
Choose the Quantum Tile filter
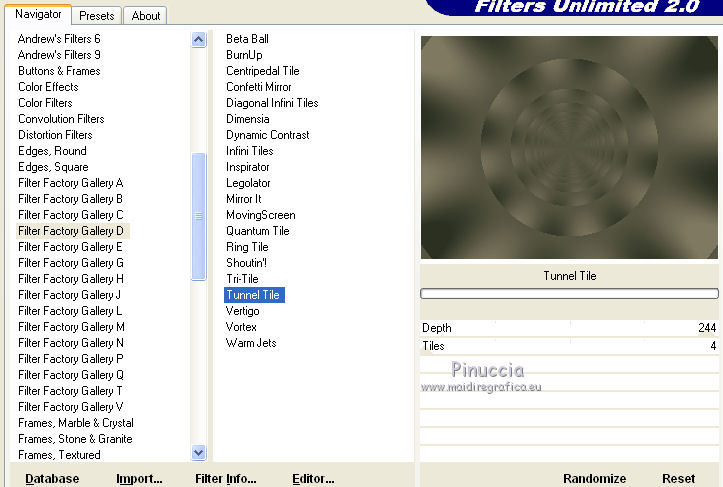(x=257, y=231)
